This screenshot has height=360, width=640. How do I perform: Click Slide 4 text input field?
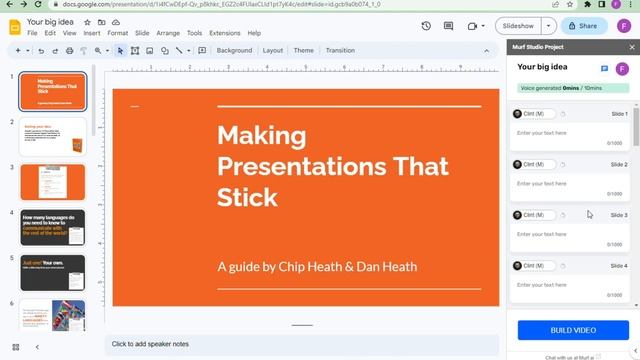point(569,289)
